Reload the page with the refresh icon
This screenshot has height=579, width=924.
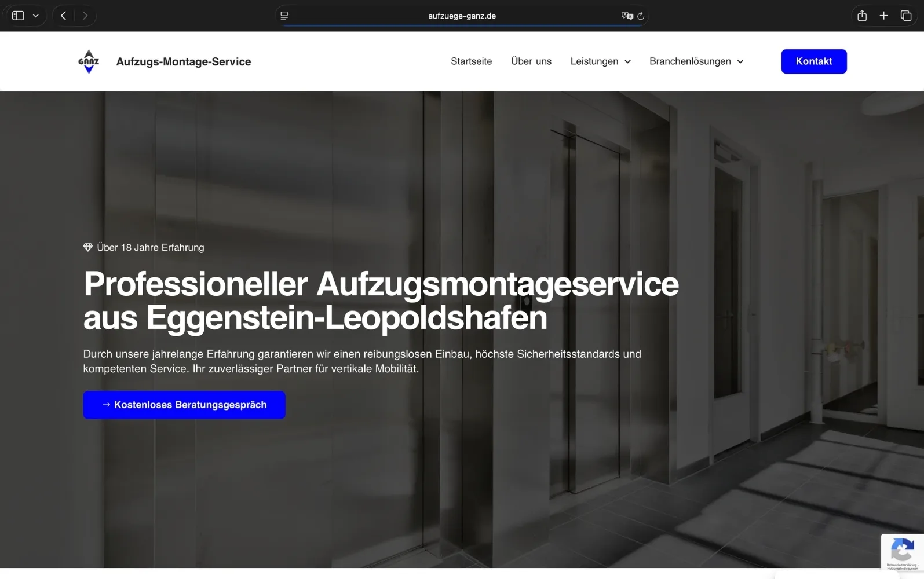pyautogui.click(x=641, y=16)
